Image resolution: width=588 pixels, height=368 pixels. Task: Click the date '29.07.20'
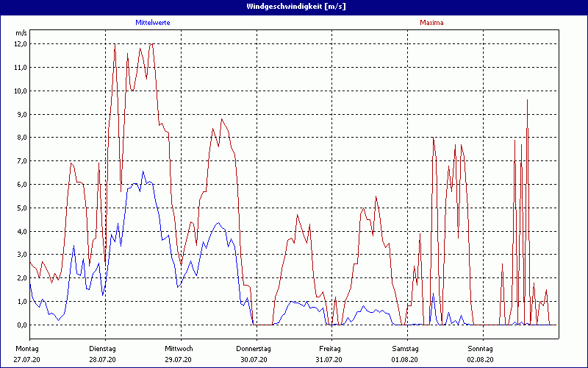coord(179,360)
